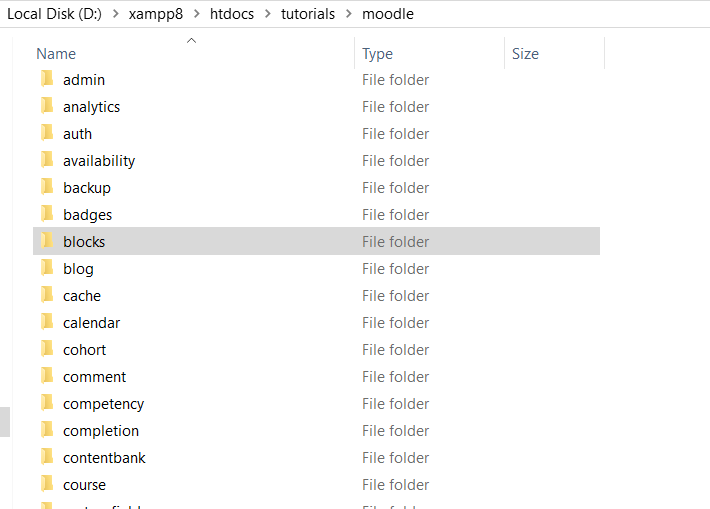Click moodle breadcrumb in address bar
This screenshot has width=710, height=509.
coord(388,14)
